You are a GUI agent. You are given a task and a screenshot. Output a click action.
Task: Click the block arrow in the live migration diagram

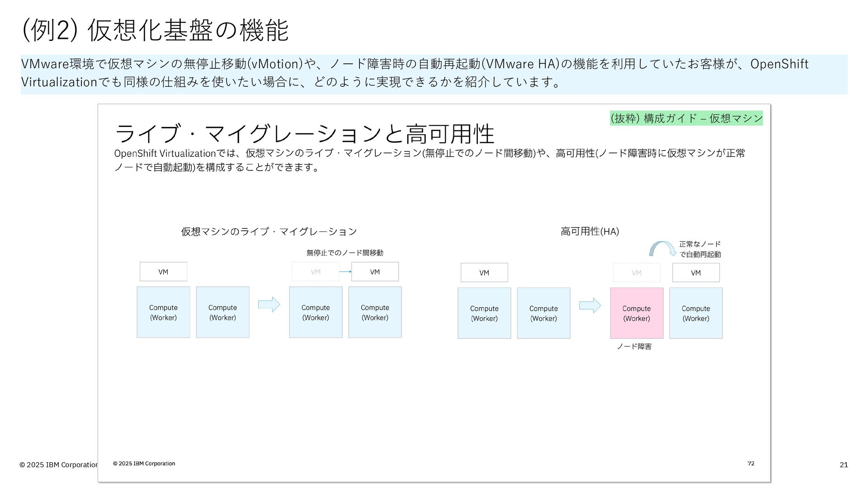tap(269, 305)
